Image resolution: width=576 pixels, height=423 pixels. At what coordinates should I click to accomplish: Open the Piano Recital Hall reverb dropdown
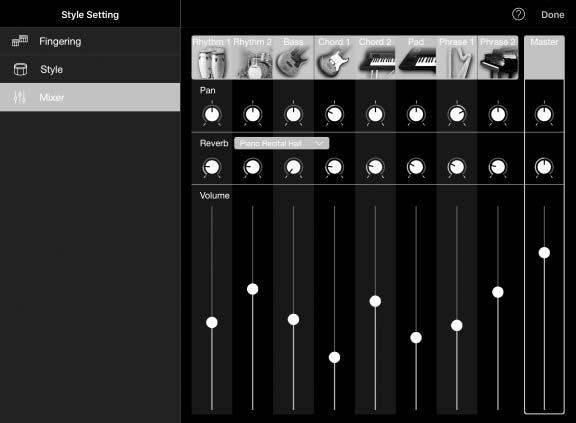(282, 143)
